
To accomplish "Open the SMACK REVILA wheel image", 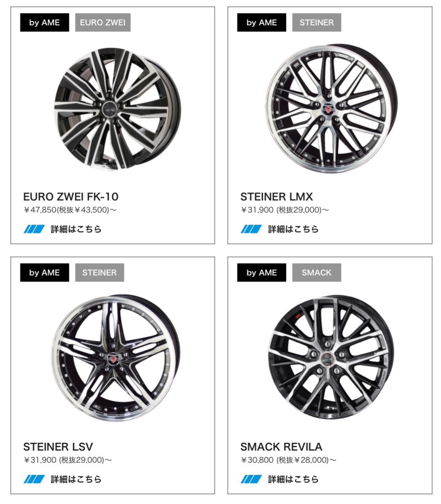I will click(x=331, y=357).
